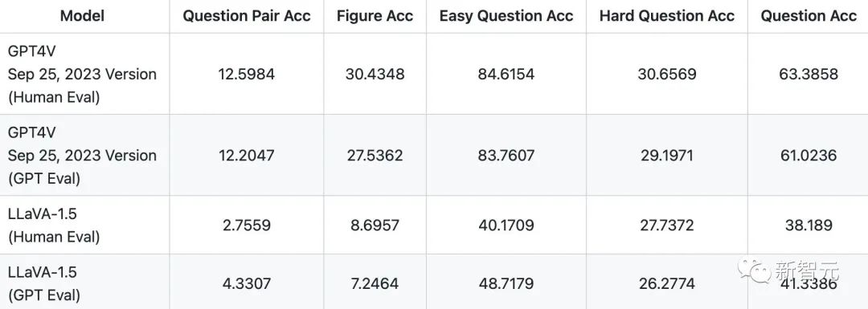Click the 29.1971 Hard Question cell
The image size is (868, 309).
[x=667, y=156]
